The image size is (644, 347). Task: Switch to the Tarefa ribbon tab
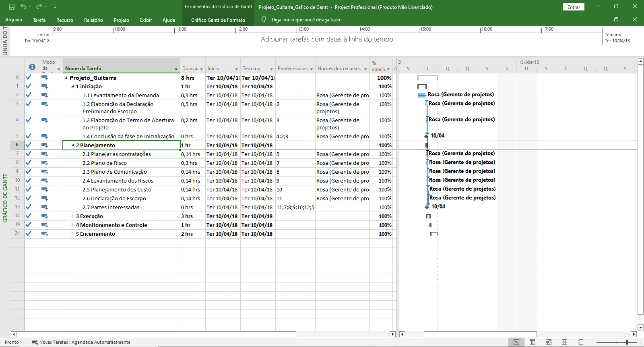(x=39, y=20)
